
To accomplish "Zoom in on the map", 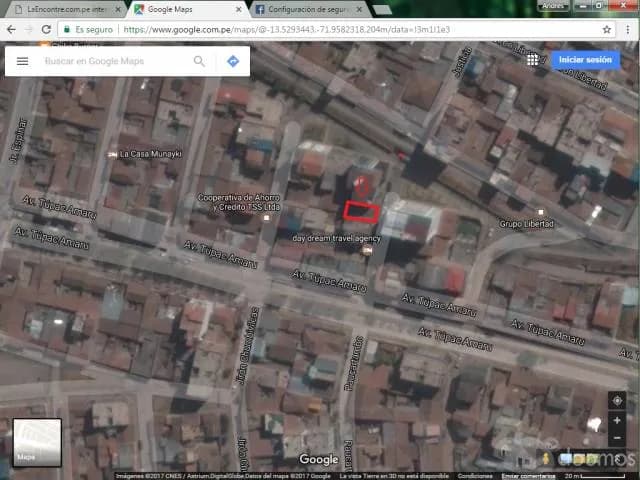I will (x=617, y=420).
